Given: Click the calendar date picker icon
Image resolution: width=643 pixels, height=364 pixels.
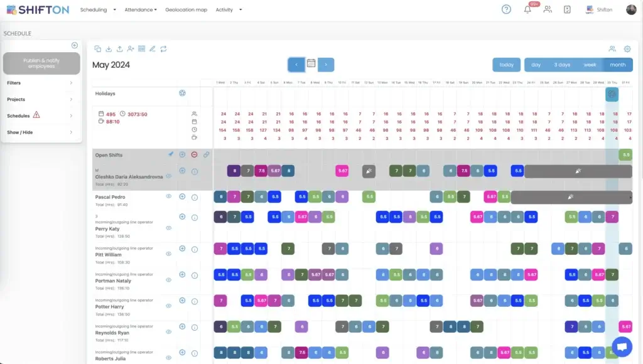Looking at the screenshot, I should (311, 64).
